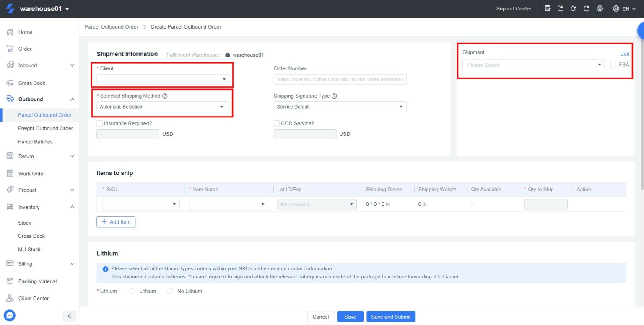Click the Save and Submit button
Viewport: 644px width, 325px height.
(x=391, y=317)
